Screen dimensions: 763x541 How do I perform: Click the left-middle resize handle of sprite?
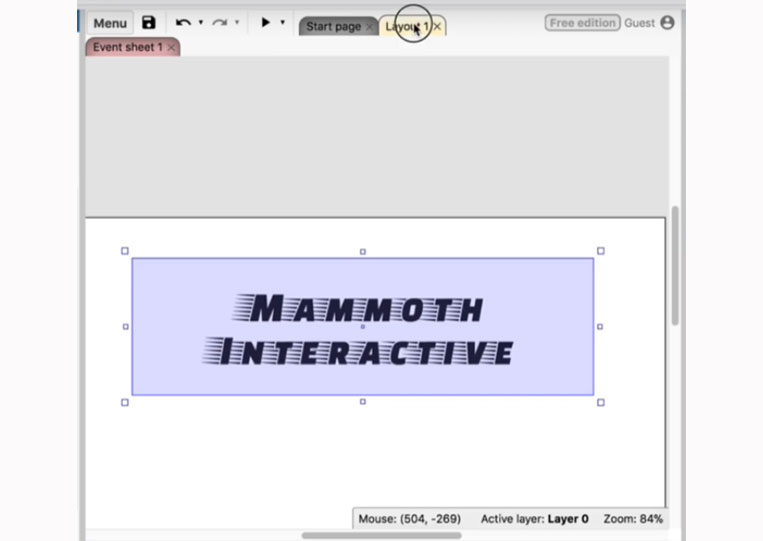point(126,327)
